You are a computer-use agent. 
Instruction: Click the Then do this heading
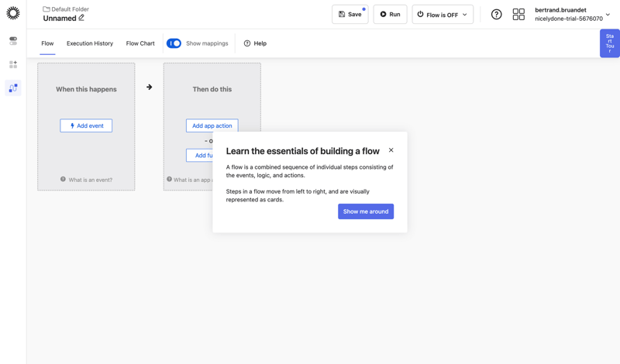click(212, 89)
